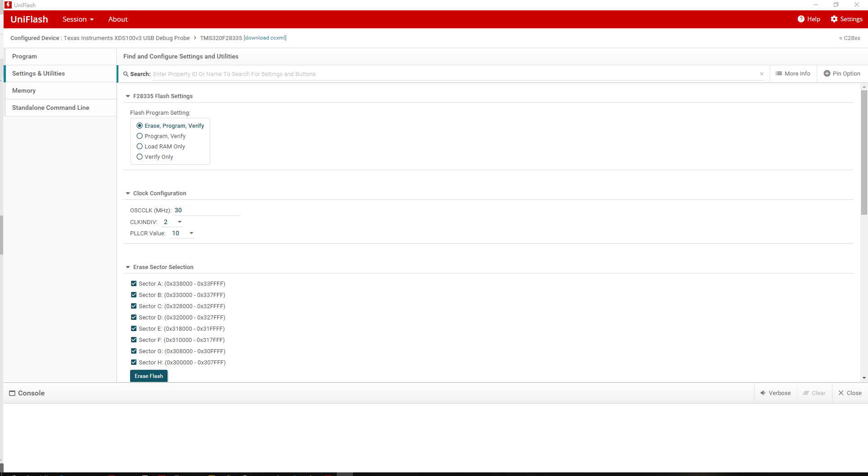Switch to the Memory tab
Image resolution: width=868 pixels, height=476 pixels.
tap(24, 90)
